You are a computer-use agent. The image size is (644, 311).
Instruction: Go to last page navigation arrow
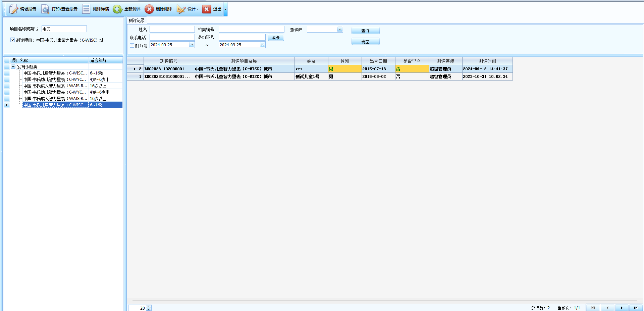point(635,308)
